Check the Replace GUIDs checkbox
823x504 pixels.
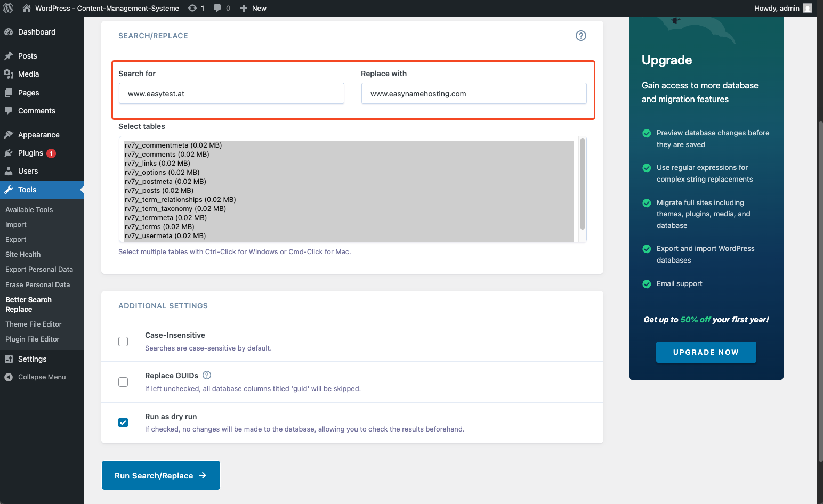click(123, 382)
